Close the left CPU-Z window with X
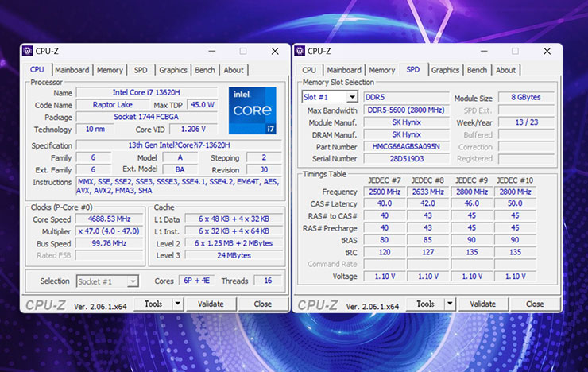The height and width of the screenshot is (372, 588). coord(275,51)
